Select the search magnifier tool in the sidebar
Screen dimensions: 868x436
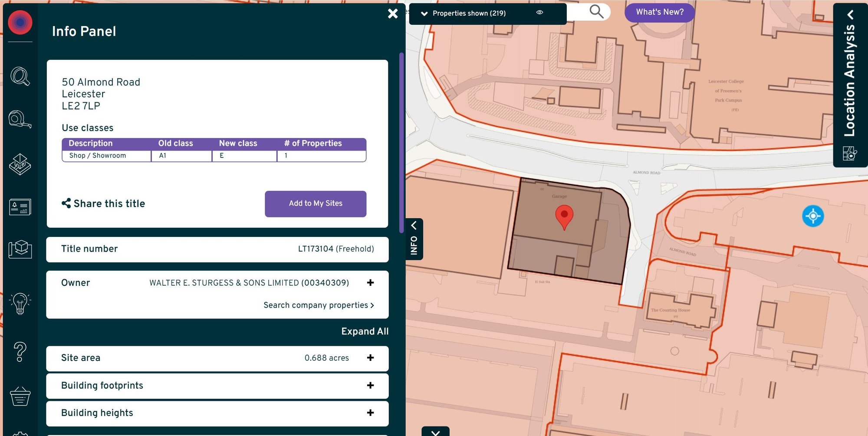point(20,76)
